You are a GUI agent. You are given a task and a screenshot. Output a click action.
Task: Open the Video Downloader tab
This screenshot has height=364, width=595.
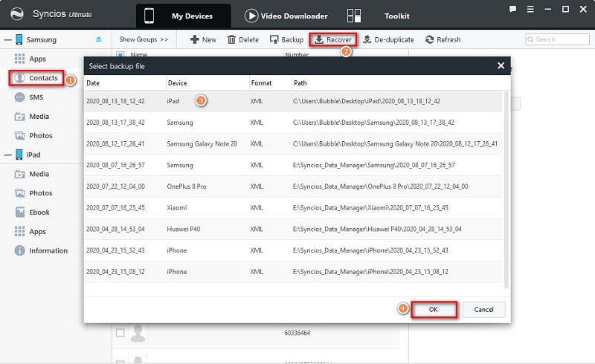(x=286, y=16)
